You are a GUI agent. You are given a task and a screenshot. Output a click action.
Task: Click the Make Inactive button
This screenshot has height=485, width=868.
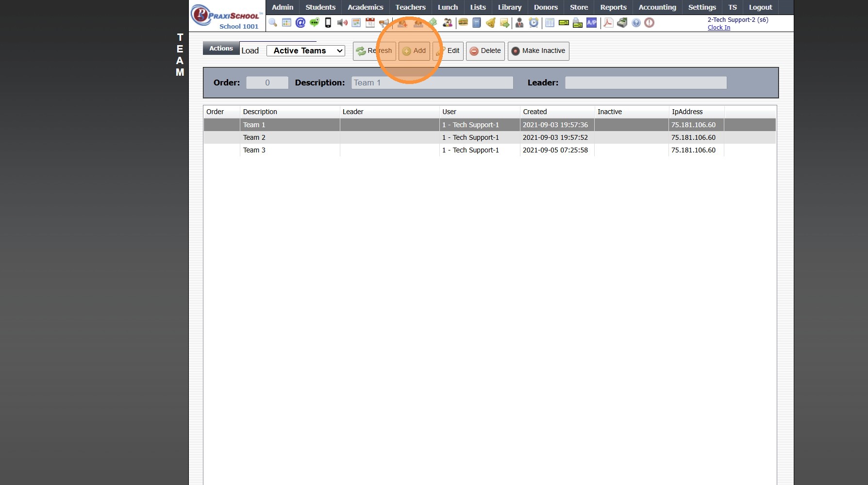tap(538, 51)
